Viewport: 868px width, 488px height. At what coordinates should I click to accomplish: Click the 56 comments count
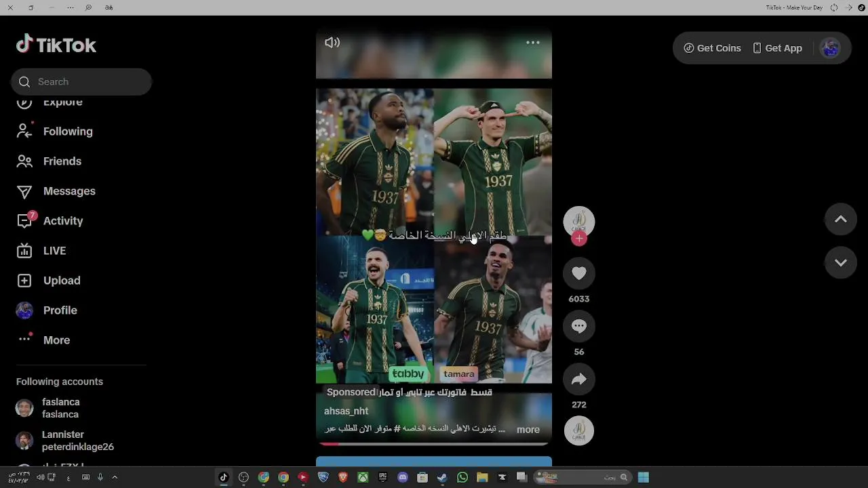(579, 352)
